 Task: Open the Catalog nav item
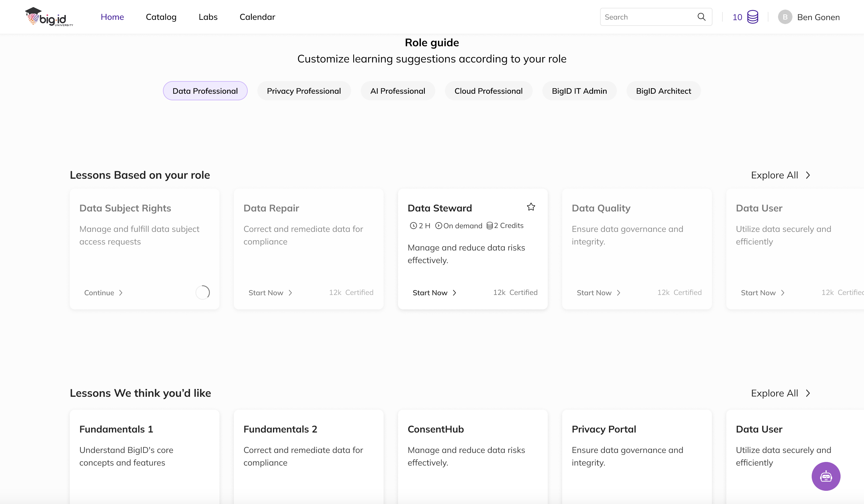[x=161, y=17]
